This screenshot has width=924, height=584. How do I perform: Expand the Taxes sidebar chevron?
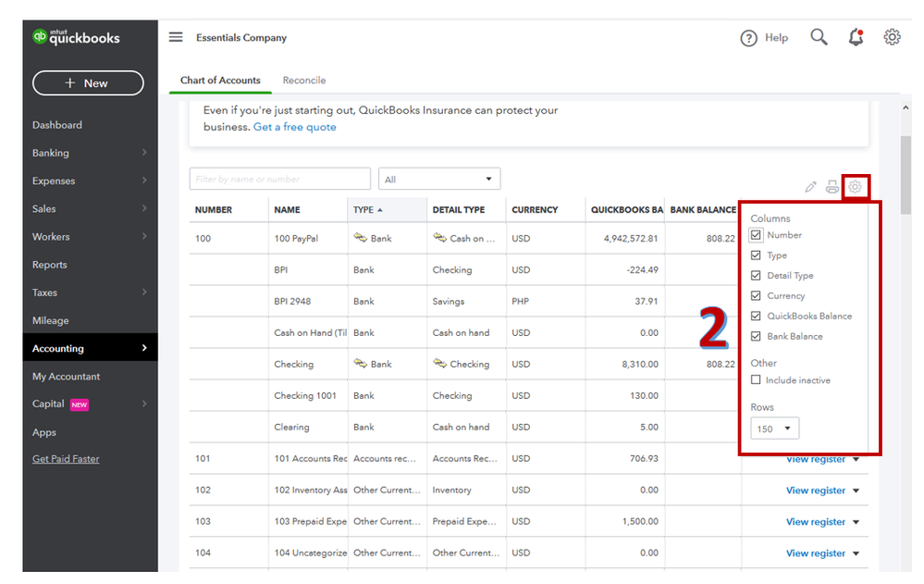click(144, 292)
